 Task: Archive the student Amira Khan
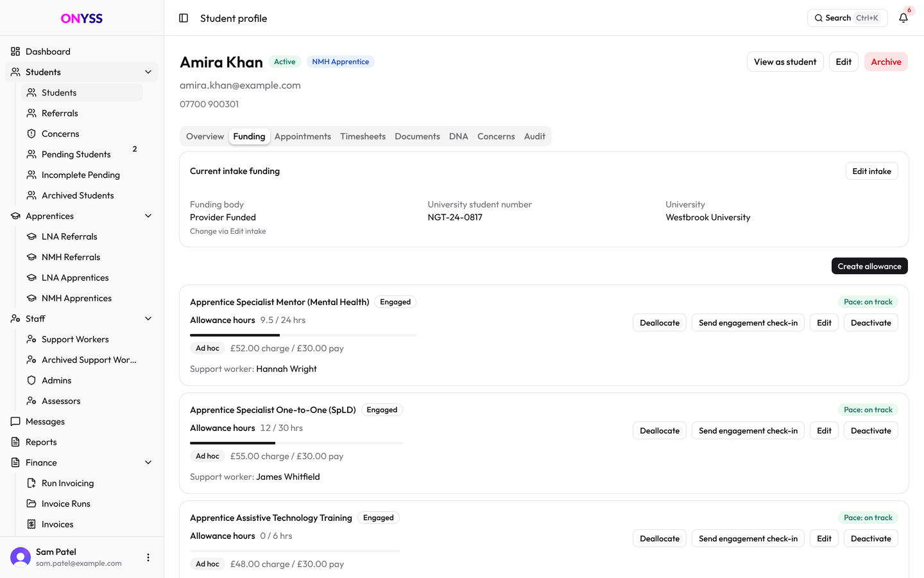[886, 62]
